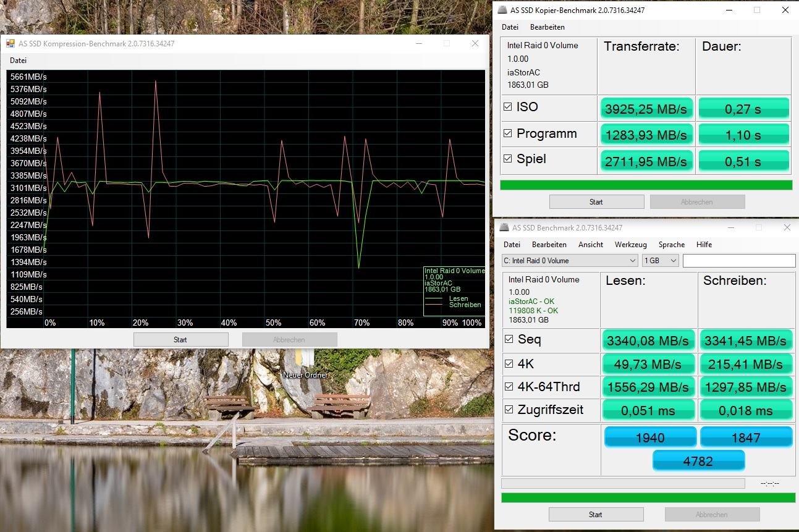Open the Ansicht menu
The width and height of the screenshot is (799, 532).
pyautogui.click(x=591, y=245)
